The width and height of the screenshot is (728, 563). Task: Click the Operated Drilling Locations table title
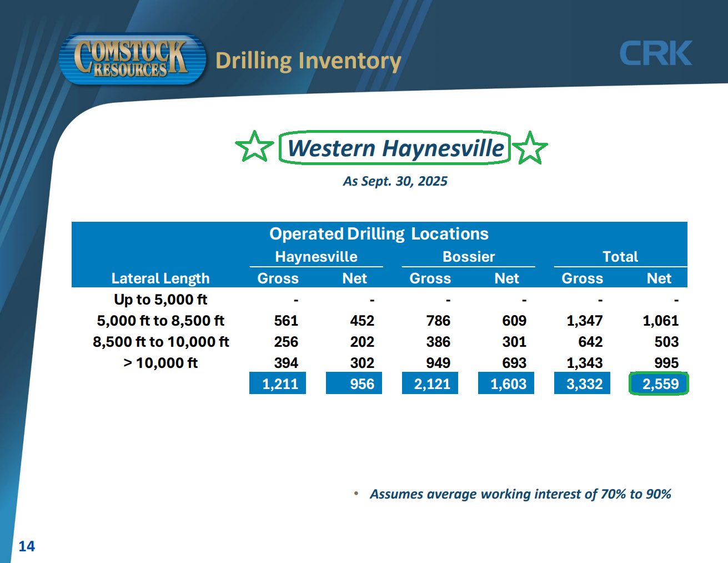point(379,234)
